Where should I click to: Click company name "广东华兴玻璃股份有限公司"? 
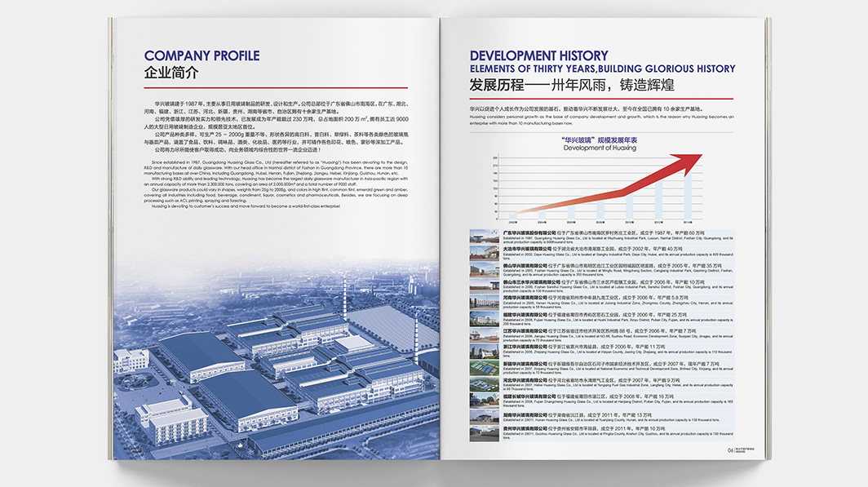[529, 233]
